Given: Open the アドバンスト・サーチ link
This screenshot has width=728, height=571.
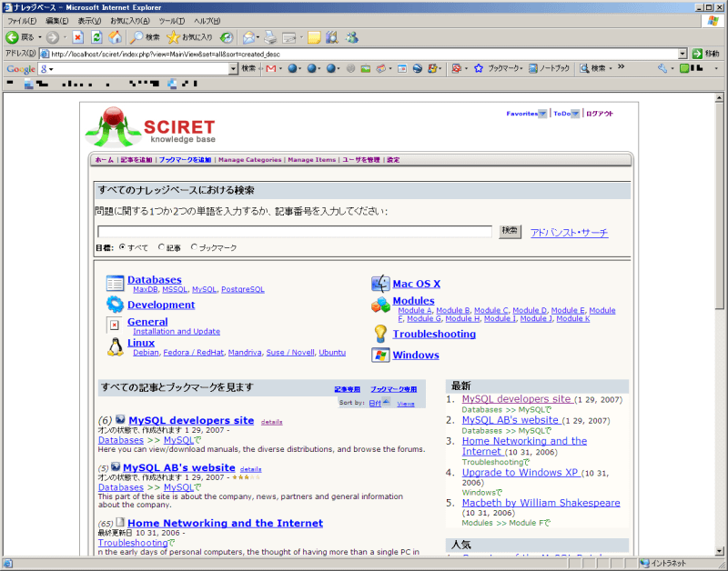Looking at the screenshot, I should [569, 233].
